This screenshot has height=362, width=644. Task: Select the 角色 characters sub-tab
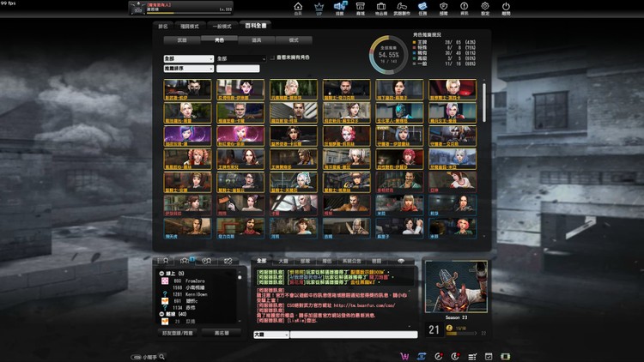coord(219,40)
